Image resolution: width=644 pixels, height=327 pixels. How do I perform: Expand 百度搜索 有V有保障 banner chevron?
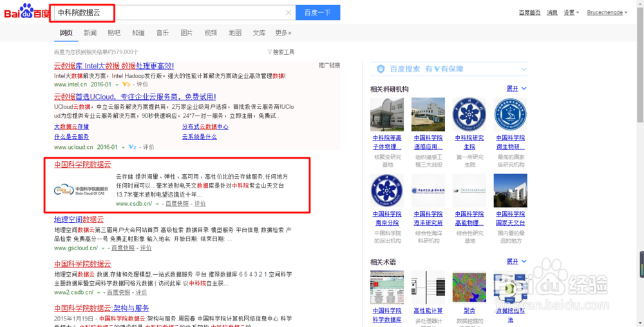[x=524, y=69]
